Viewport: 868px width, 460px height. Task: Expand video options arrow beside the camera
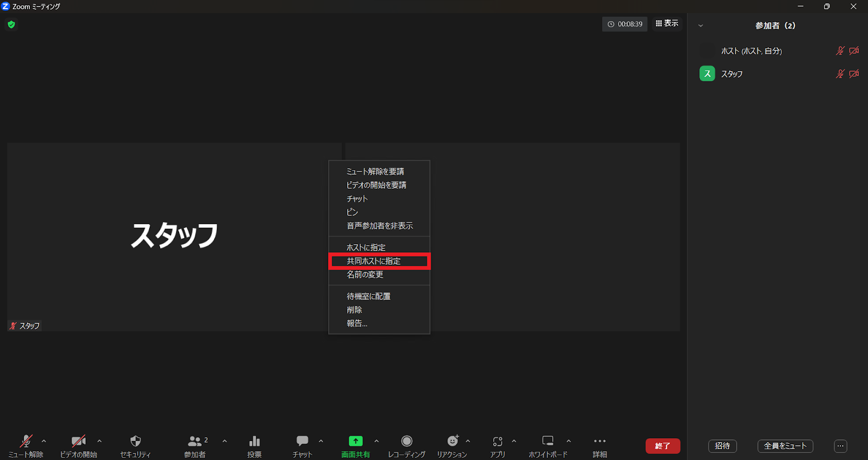pos(99,441)
